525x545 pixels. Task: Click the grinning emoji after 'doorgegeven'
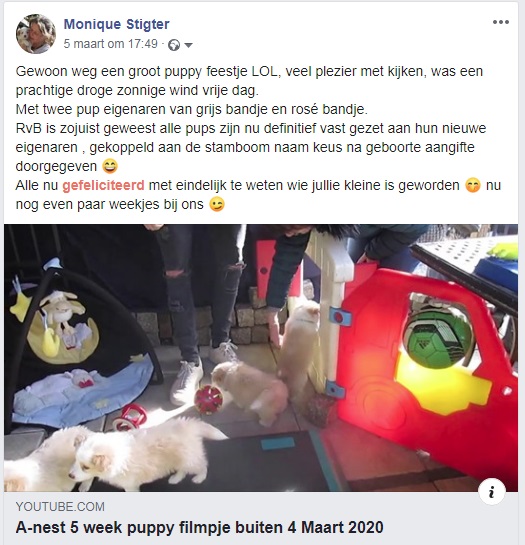110,166
